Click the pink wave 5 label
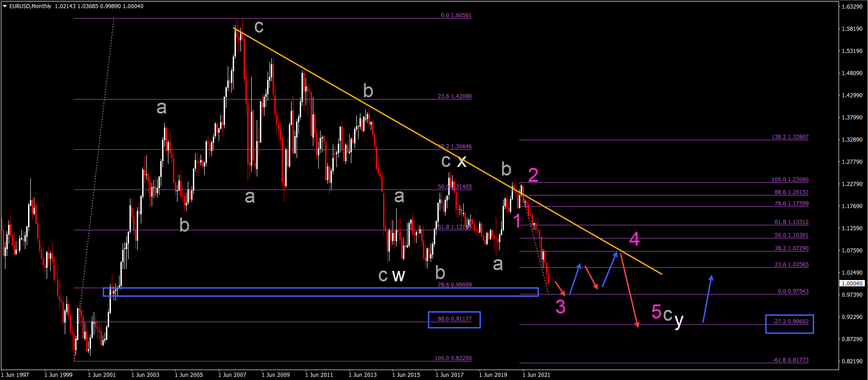 [656, 312]
